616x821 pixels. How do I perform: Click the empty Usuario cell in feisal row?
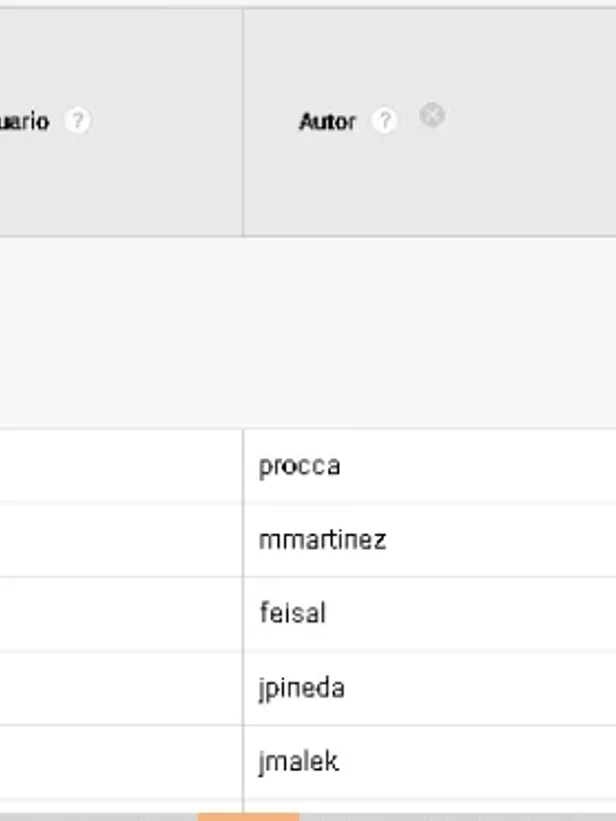(120, 613)
